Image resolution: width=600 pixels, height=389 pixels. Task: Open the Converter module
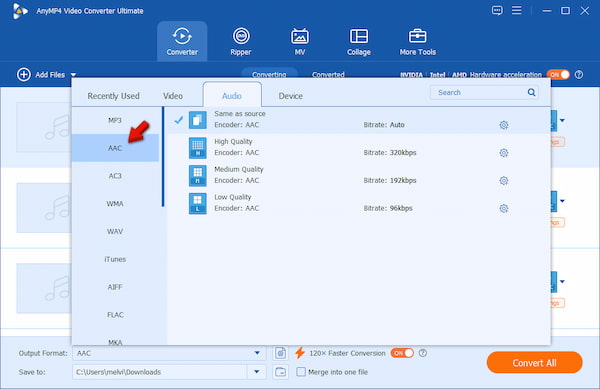tap(182, 41)
